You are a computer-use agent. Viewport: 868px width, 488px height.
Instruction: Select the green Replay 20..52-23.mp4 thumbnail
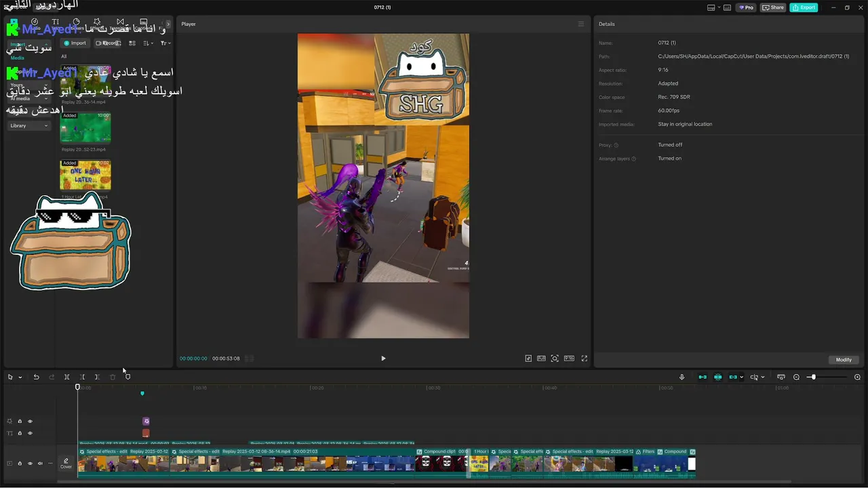[85, 127]
